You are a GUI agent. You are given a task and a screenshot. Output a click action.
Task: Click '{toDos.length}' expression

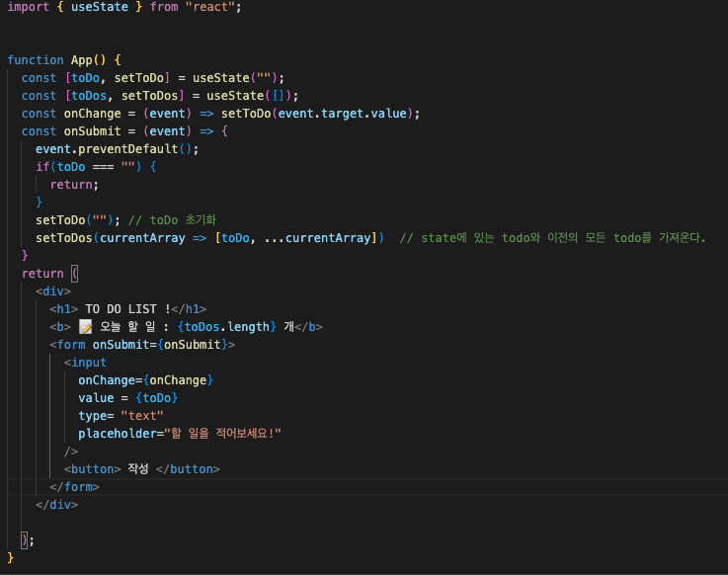click(227, 326)
